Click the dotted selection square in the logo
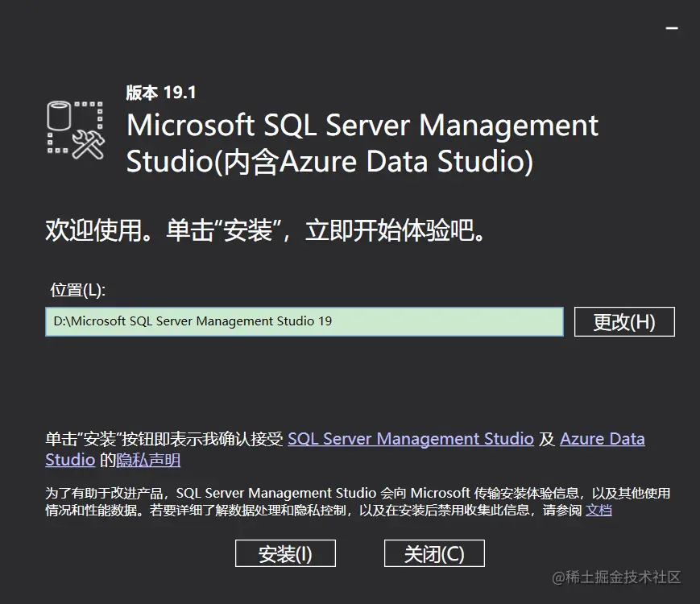700x604 pixels. 77,126
